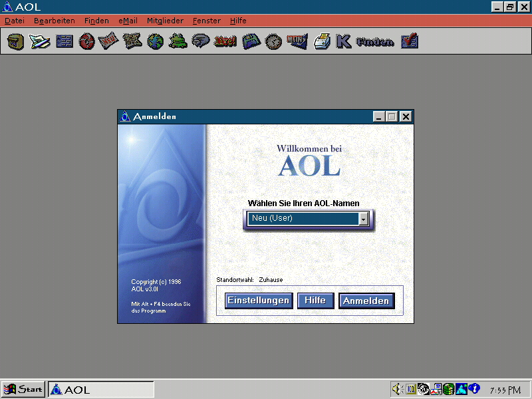This screenshot has height=399, width=532.
Task: Click the printer icon in the toolbar
Action: (321, 41)
